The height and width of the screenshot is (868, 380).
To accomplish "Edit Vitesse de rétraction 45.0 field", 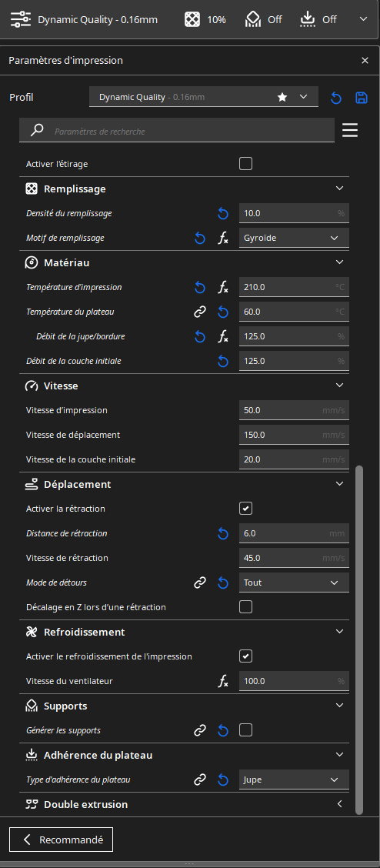I will (x=294, y=557).
